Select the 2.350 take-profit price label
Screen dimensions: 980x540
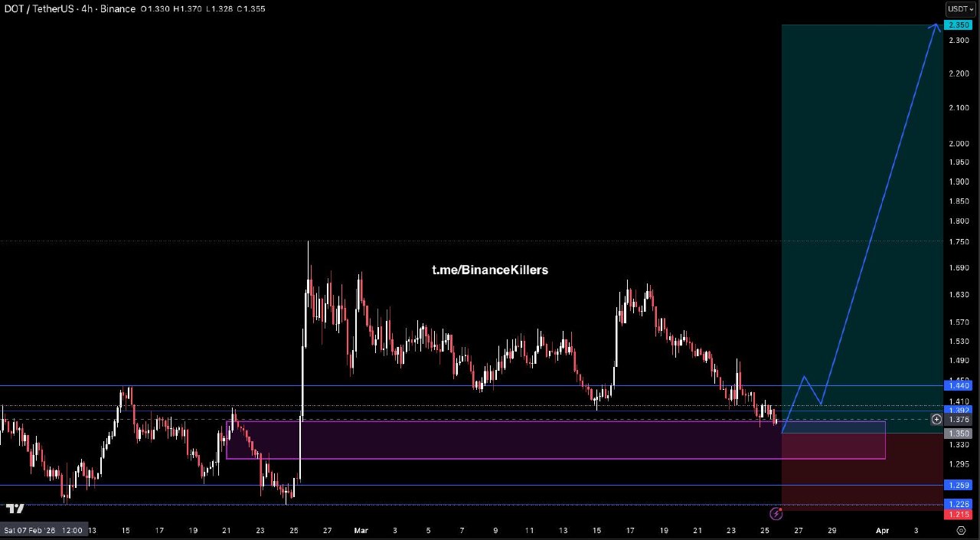(959, 25)
